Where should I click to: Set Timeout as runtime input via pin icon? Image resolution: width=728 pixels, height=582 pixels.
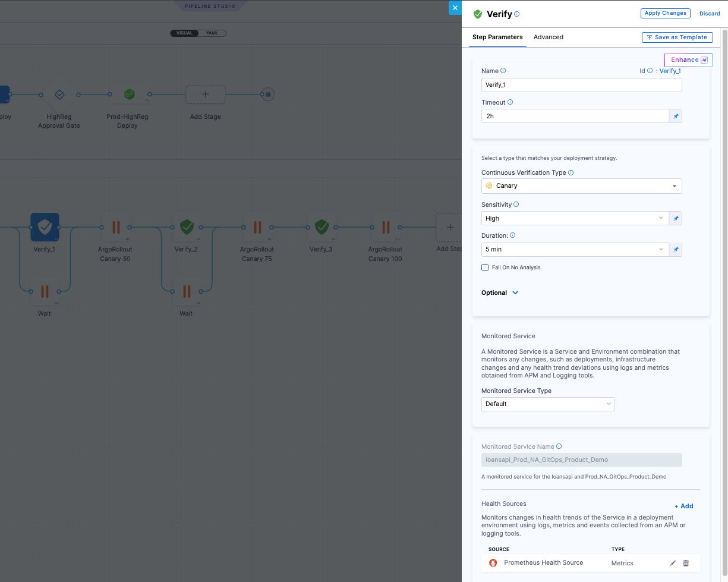[676, 116]
